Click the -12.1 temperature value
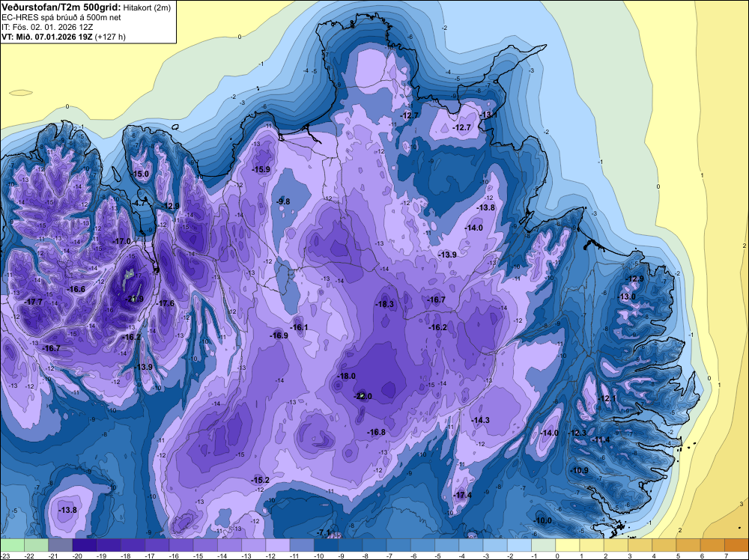Screen dimensions: 749x560 pos(607,398)
